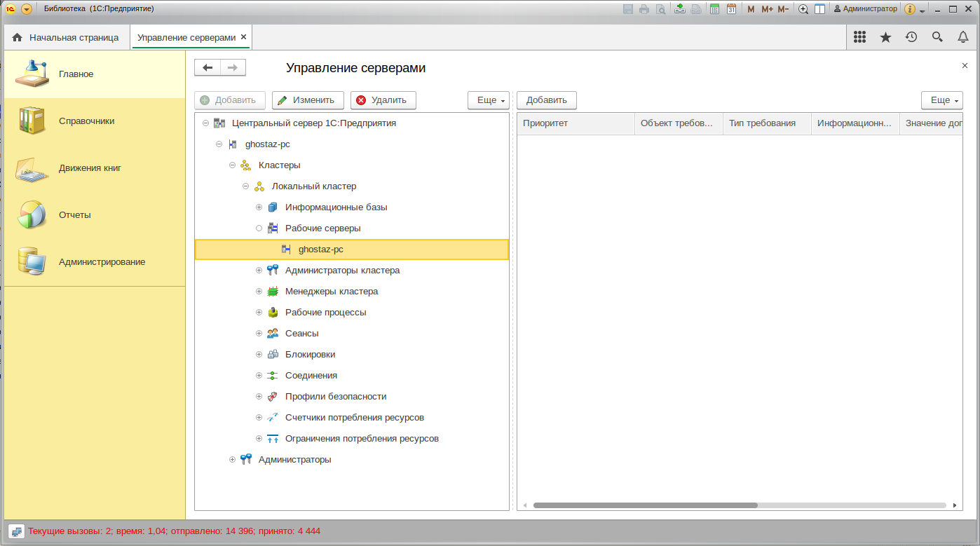980x546 pixels.
Task: Click the status bar calls monitor icon
Action: [x=18, y=531]
